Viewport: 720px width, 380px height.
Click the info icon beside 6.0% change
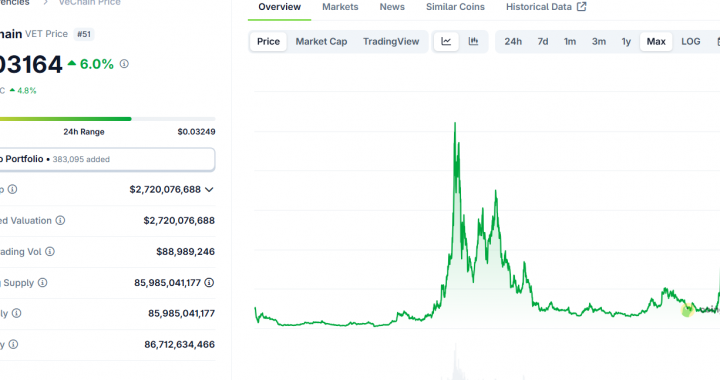point(124,64)
